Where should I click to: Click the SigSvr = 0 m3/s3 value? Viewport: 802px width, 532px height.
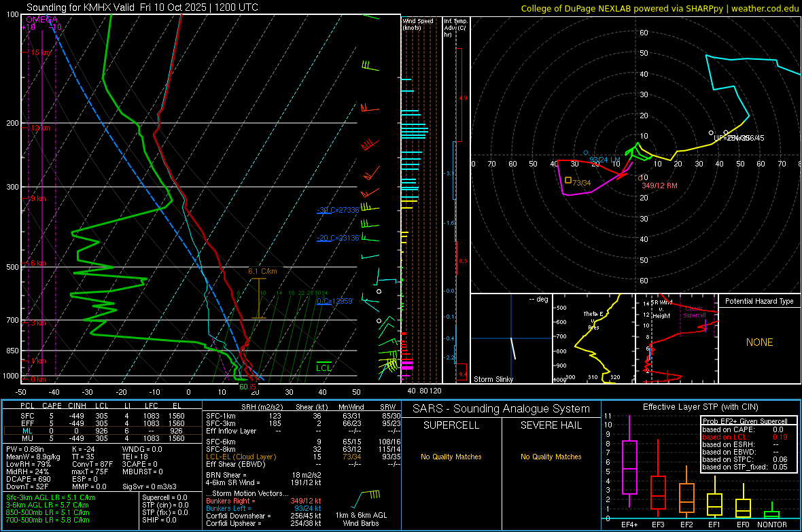pyautogui.click(x=150, y=487)
